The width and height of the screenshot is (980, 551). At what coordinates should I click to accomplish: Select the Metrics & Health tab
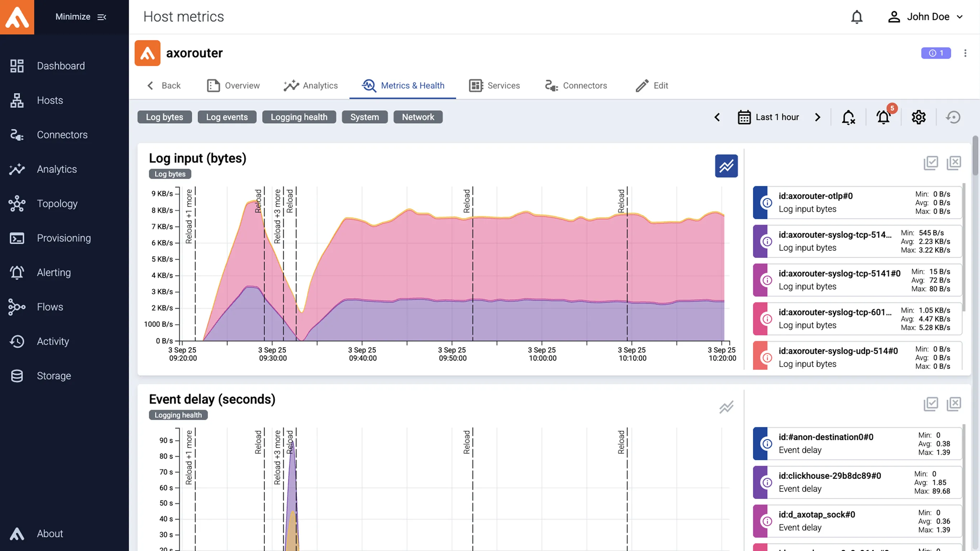pyautogui.click(x=403, y=86)
